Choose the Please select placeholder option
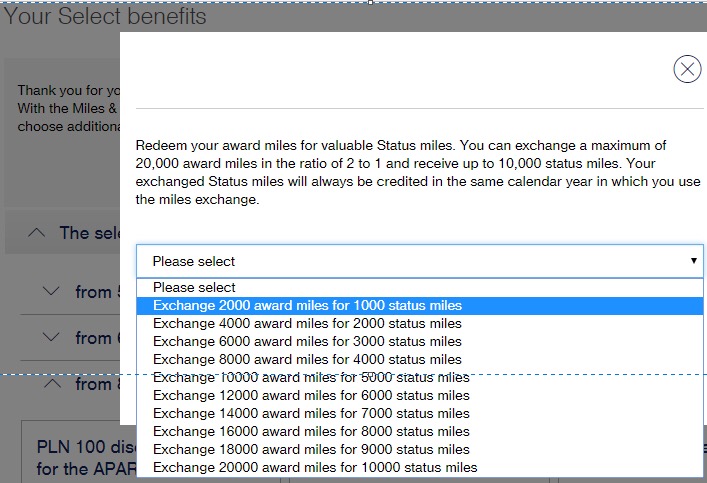Image resolution: width=707 pixels, height=483 pixels. pyautogui.click(x=419, y=288)
